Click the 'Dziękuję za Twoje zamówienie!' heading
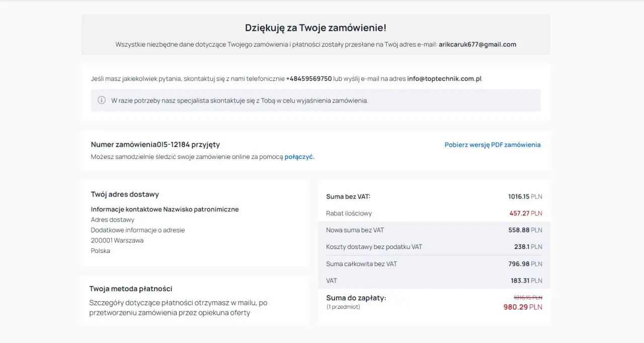Image resolution: width=644 pixels, height=343 pixels. 315,28
